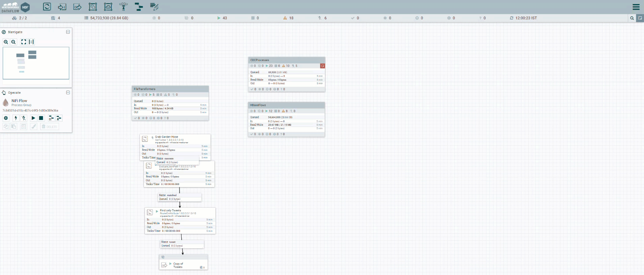The width and height of the screenshot is (644, 275).
Task: Collapse the Operate panel
Action: coord(68,92)
